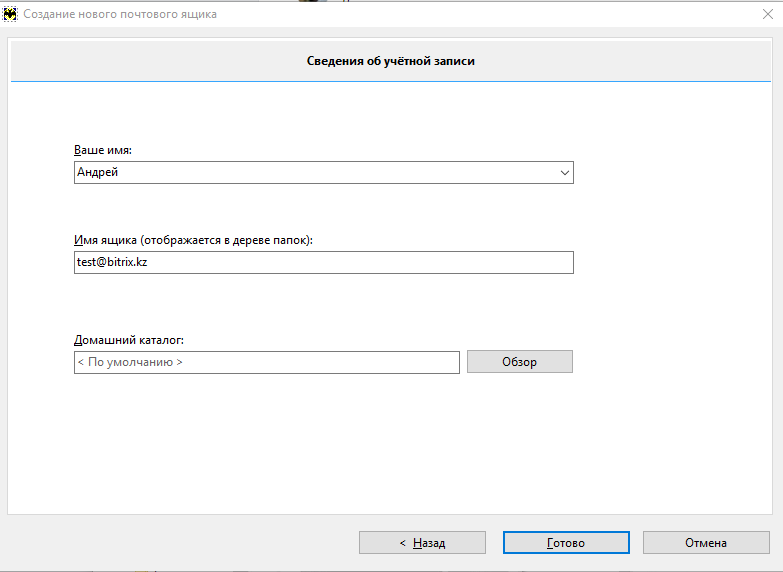
Task: Click blank white area below Обзор button
Action: tap(519, 440)
